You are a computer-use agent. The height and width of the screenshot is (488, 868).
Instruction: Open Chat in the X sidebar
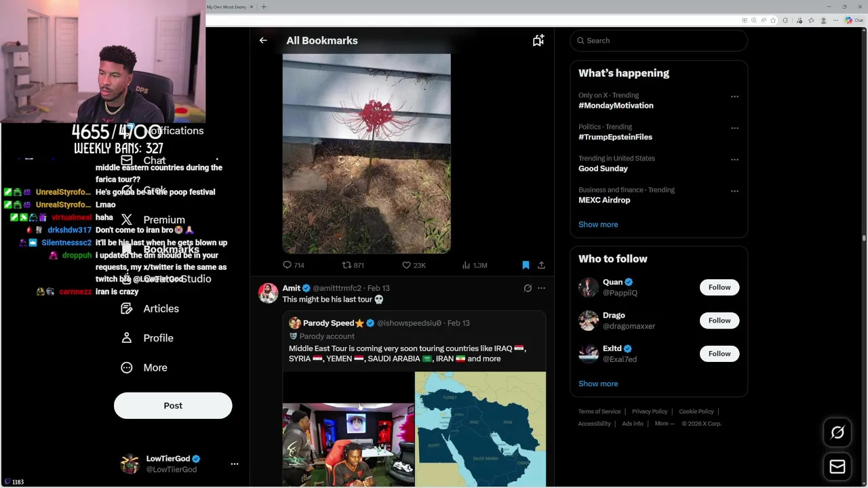(143, 161)
